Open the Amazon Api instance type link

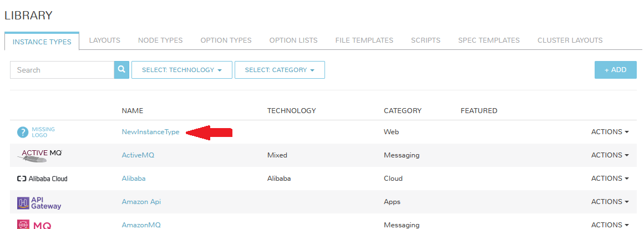141,202
